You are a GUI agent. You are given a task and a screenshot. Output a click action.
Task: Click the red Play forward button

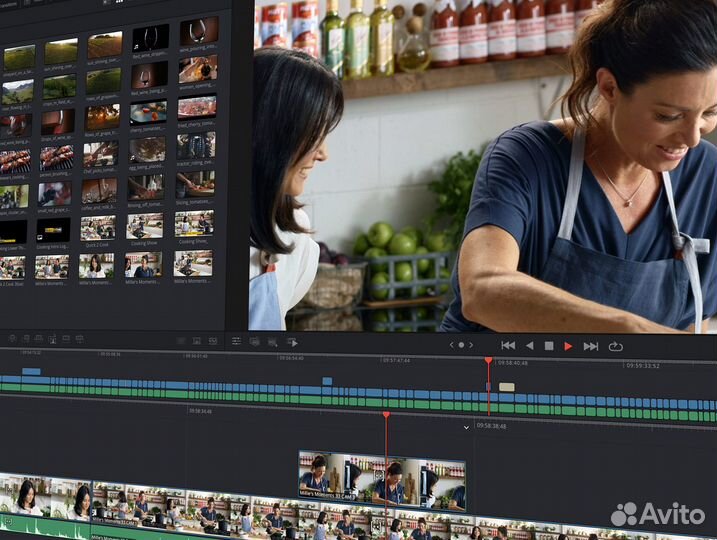click(568, 346)
